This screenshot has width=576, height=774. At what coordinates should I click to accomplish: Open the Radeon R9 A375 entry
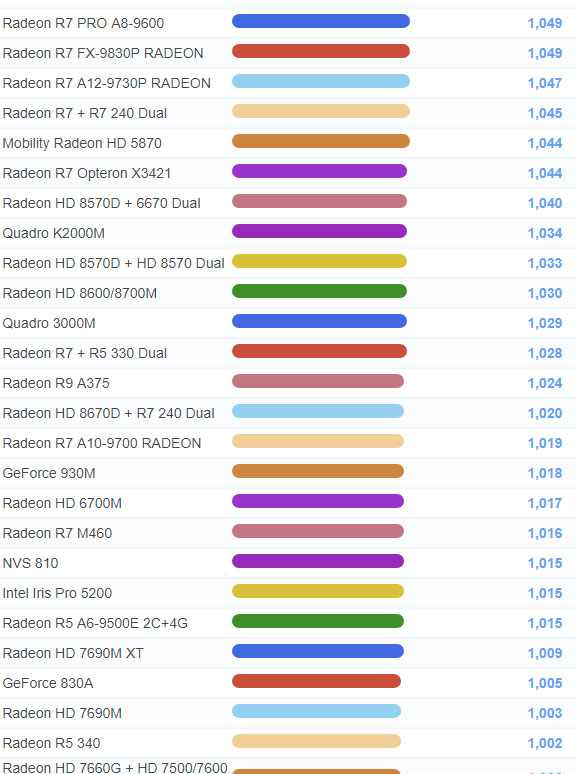pos(56,383)
